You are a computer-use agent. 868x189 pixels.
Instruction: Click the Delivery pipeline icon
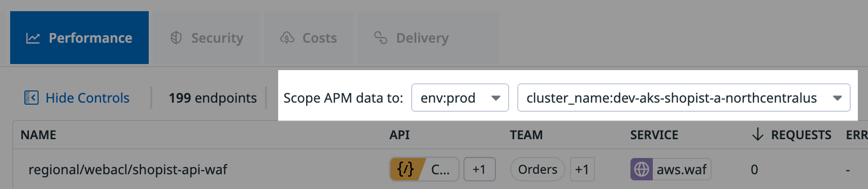(381, 38)
